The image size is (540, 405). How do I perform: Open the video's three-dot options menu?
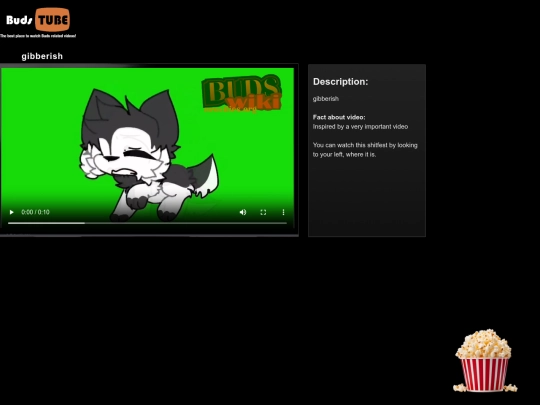pyautogui.click(x=283, y=212)
